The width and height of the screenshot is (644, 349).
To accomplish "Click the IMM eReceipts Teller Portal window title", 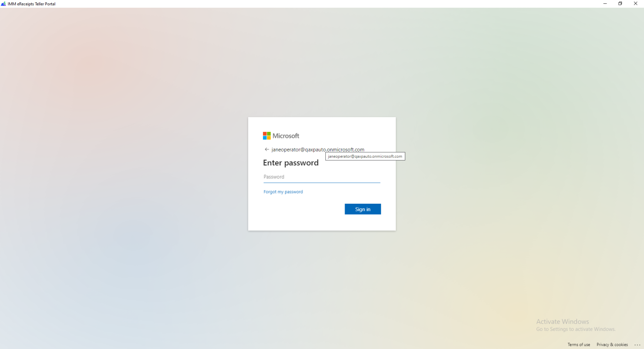I will (32, 4).
